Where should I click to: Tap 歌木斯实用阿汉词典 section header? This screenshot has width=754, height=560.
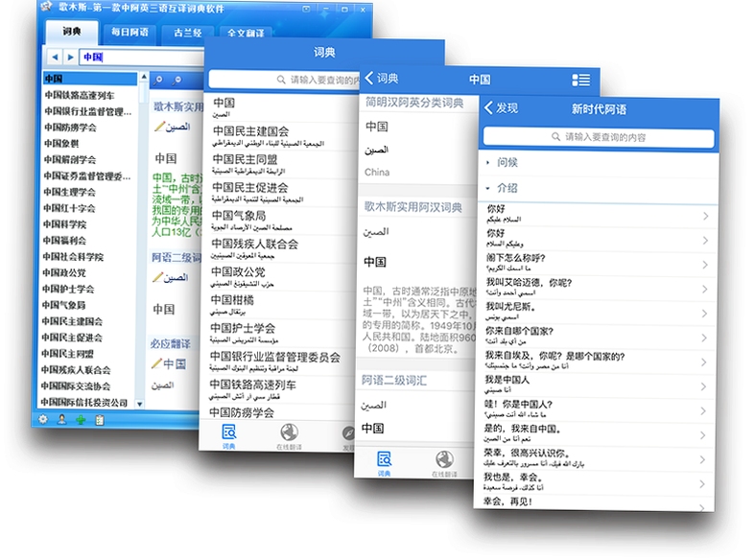(413, 207)
